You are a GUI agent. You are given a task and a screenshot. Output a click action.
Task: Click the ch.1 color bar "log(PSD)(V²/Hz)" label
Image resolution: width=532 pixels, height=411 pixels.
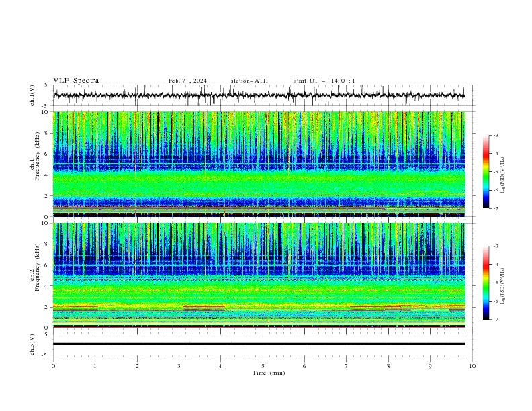503,175
